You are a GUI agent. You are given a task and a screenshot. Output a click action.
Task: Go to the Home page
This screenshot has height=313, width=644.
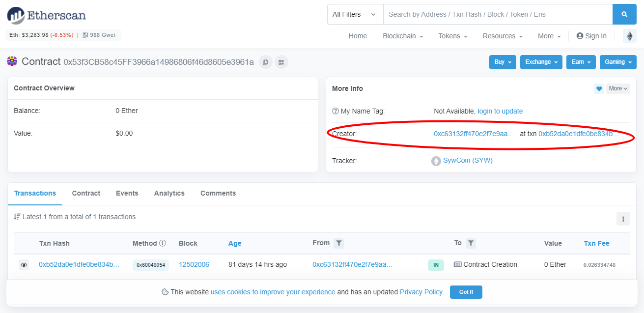click(x=358, y=36)
